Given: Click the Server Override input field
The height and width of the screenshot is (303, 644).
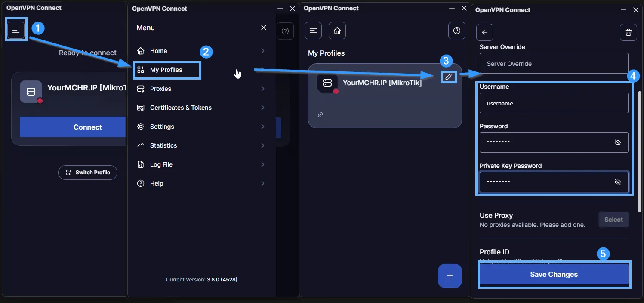Looking at the screenshot, I should tap(554, 64).
